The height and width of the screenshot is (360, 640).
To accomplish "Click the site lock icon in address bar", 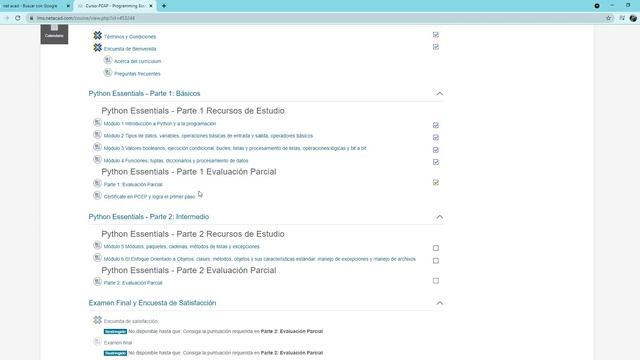I will [31, 18].
